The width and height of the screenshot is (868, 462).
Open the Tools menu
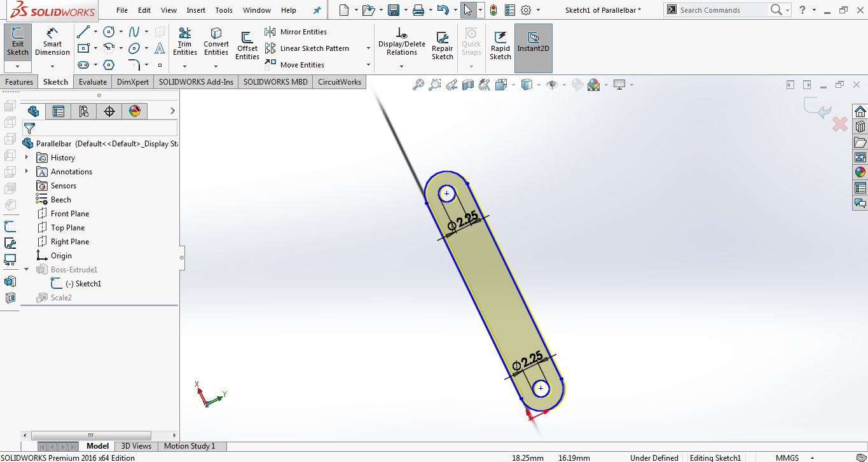pos(224,10)
